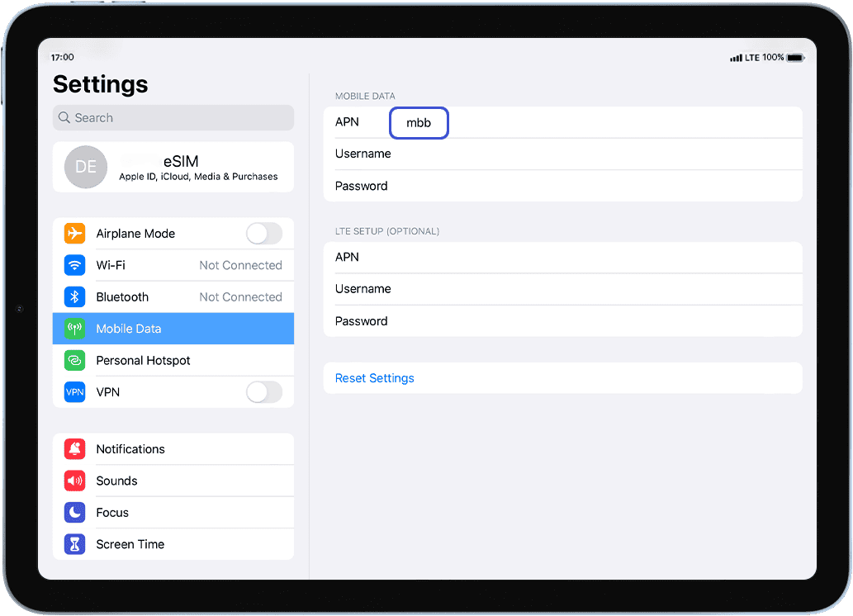Tap the green Mobile Data antenna icon
Image resolution: width=853 pixels, height=616 pixels.
click(x=75, y=329)
